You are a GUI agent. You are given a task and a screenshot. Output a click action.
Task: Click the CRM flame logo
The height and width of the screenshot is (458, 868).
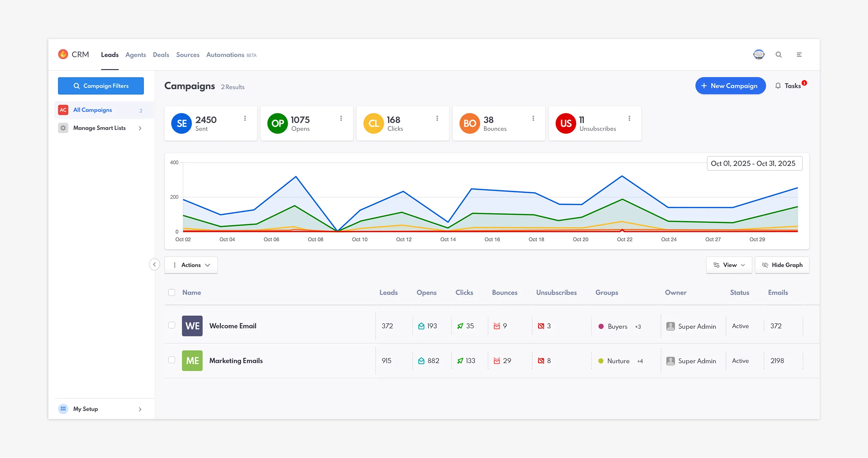(x=63, y=54)
